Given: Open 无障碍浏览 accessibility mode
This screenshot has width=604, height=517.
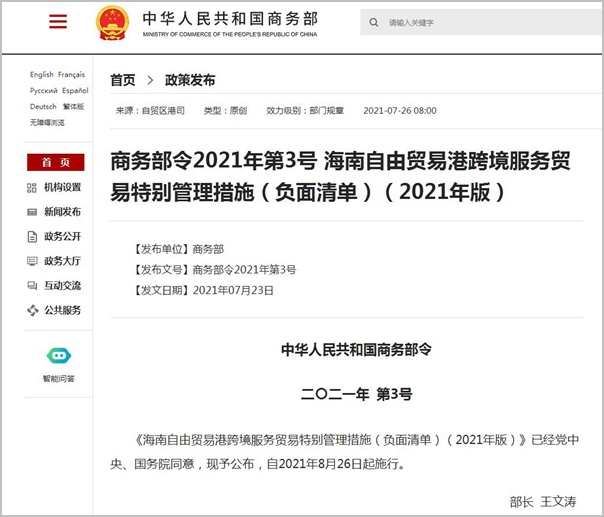Looking at the screenshot, I should point(47,123).
